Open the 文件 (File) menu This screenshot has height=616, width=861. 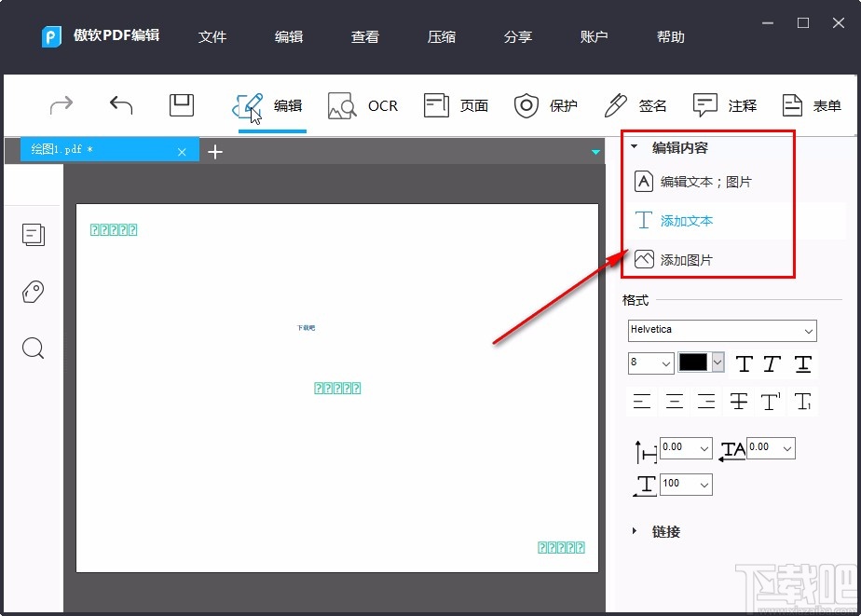(x=212, y=36)
